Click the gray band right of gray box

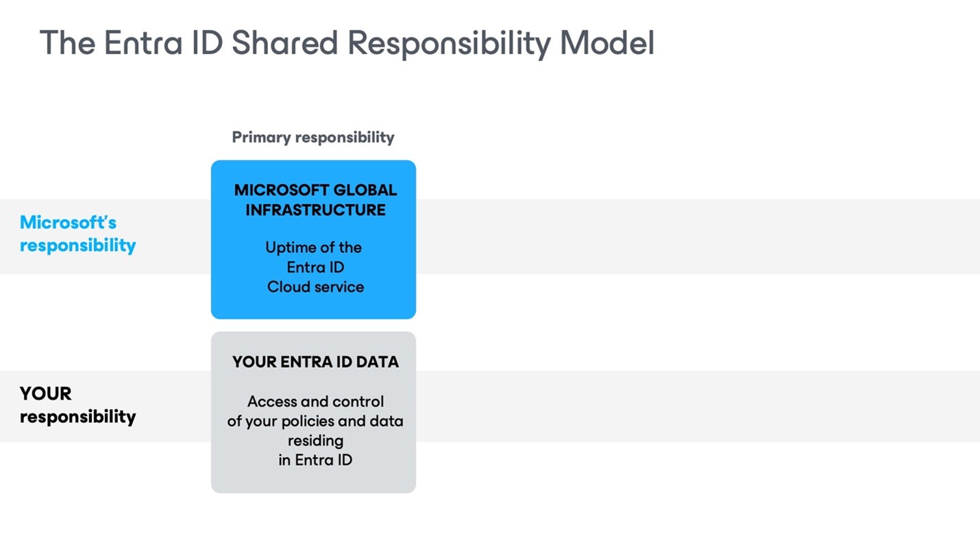pyautogui.click(x=698, y=406)
